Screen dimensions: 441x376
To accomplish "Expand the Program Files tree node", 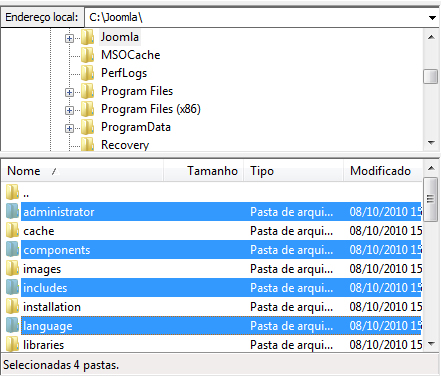I will pos(69,92).
